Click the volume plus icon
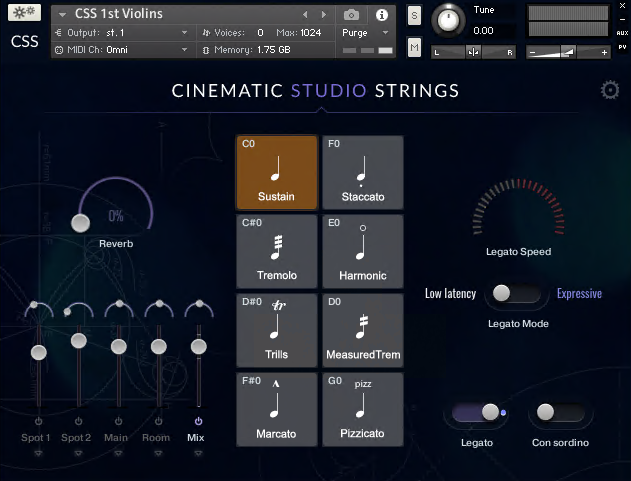The height and width of the screenshot is (481, 631). 604,52
